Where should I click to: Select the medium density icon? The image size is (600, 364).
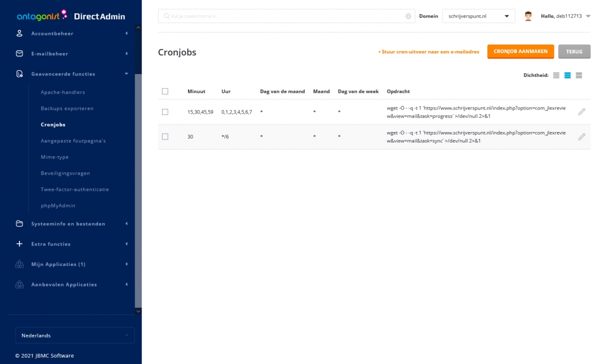click(x=567, y=75)
